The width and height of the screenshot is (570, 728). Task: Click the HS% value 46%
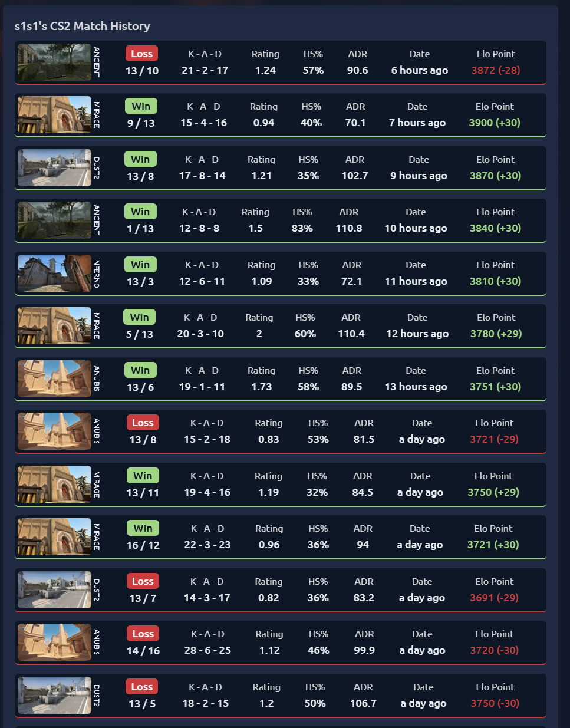tap(318, 650)
